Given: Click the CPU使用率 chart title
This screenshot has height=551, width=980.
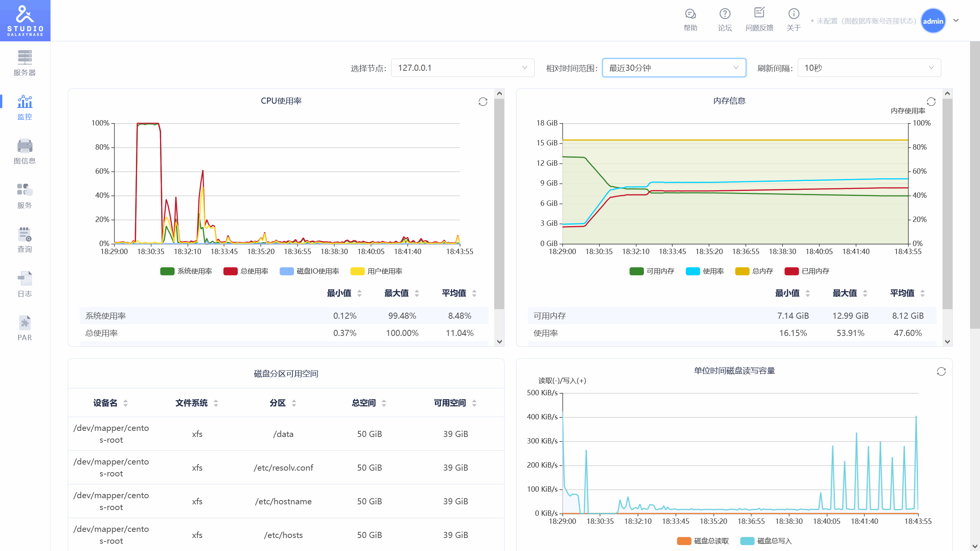Looking at the screenshot, I should (281, 101).
